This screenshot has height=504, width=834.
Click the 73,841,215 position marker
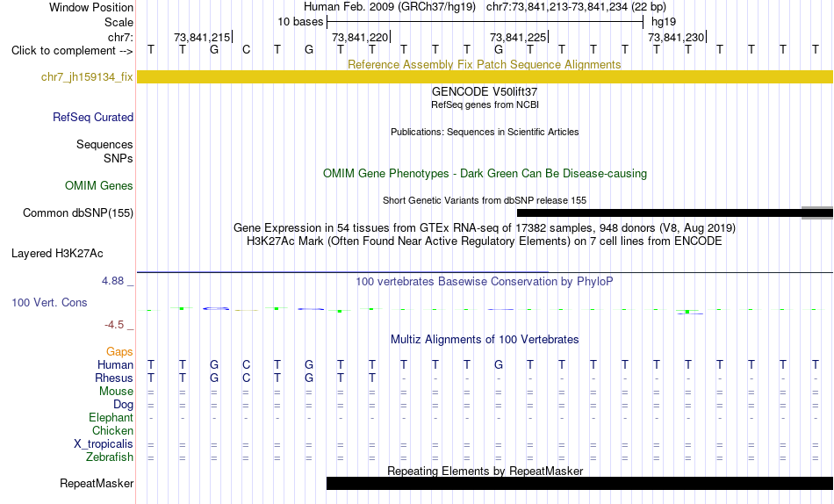[x=202, y=37]
